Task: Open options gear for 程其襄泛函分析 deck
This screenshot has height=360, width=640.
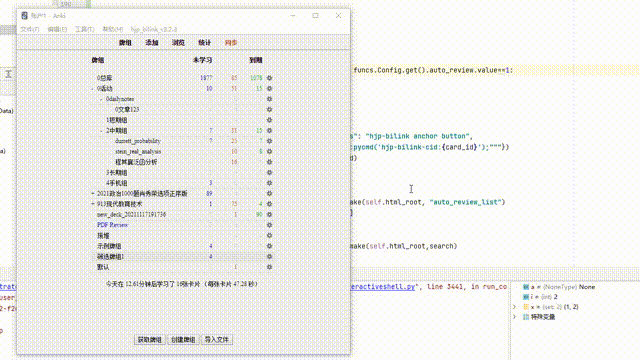Action: coord(269,162)
